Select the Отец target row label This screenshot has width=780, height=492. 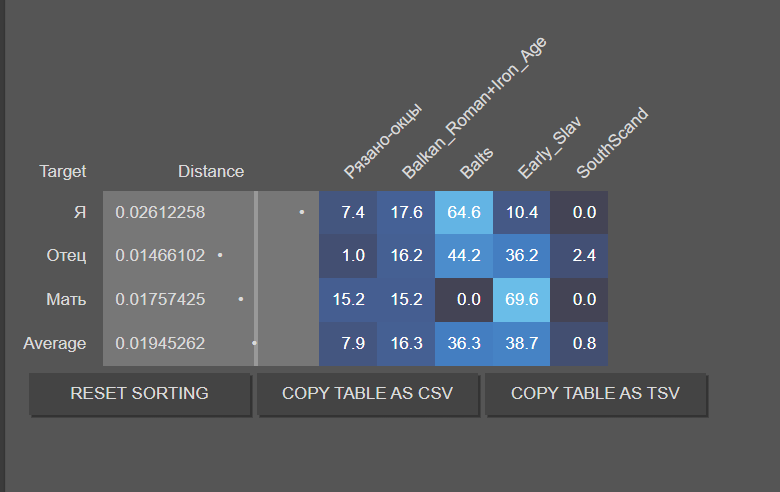(x=66, y=255)
